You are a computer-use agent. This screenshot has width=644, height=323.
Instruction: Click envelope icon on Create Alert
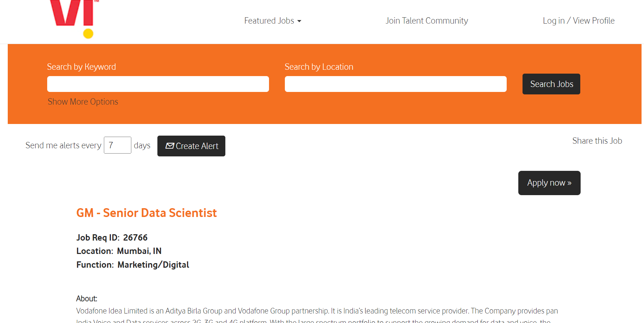[x=170, y=146]
